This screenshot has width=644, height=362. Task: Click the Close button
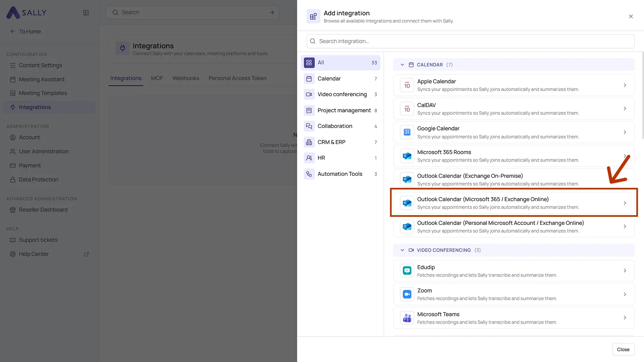(623, 350)
